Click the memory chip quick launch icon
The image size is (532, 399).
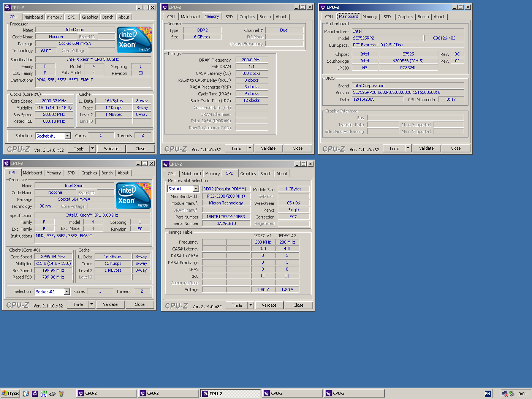point(52,393)
